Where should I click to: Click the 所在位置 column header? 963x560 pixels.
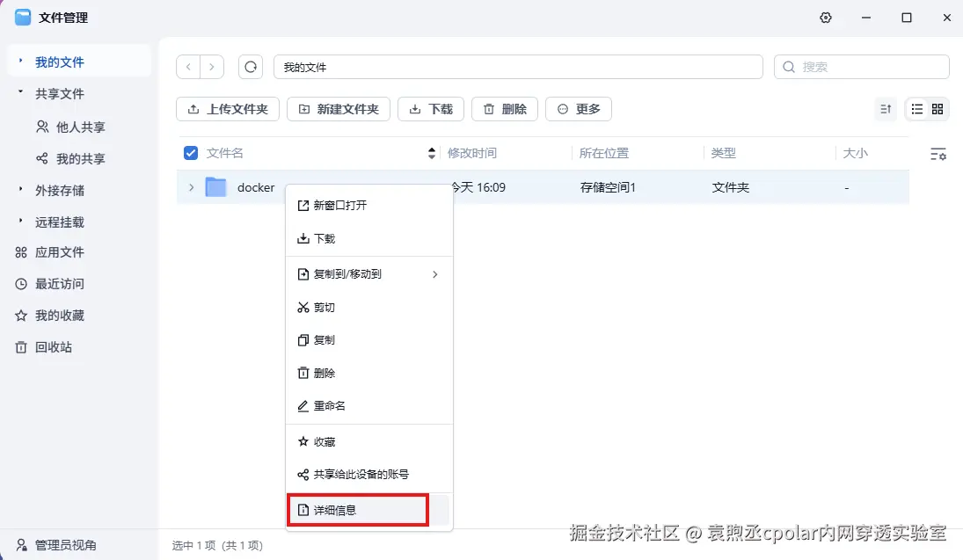point(603,154)
